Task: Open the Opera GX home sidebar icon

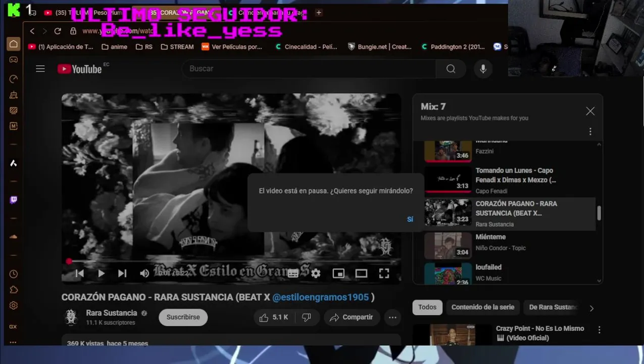Action: 14,44
